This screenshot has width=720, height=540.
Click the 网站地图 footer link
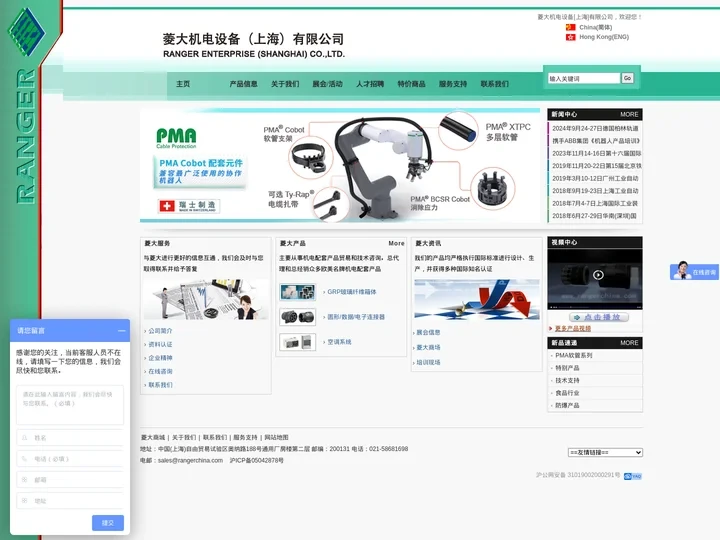[x=276, y=438]
